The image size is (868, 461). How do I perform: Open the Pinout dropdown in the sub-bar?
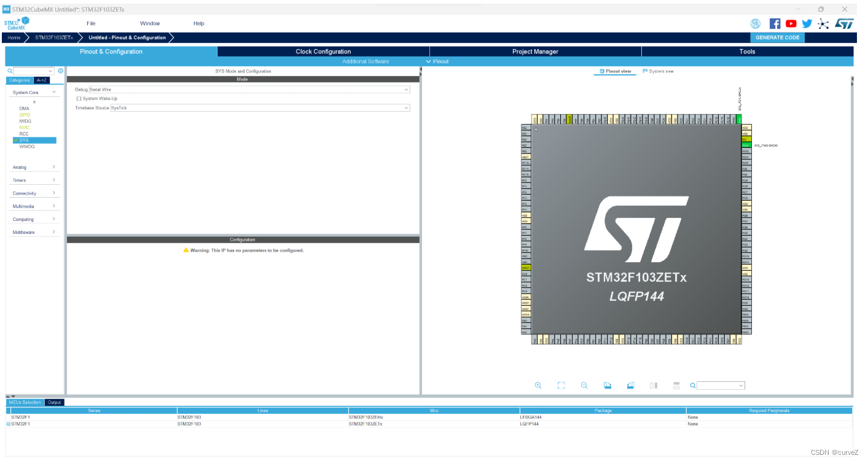(437, 61)
